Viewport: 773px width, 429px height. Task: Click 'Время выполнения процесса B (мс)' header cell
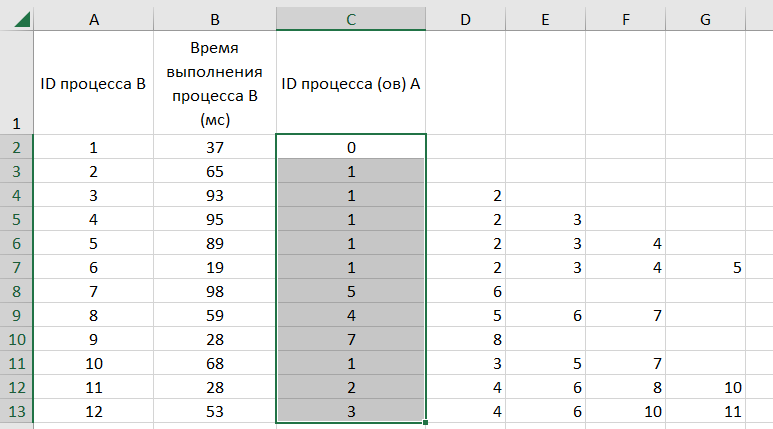click(215, 84)
